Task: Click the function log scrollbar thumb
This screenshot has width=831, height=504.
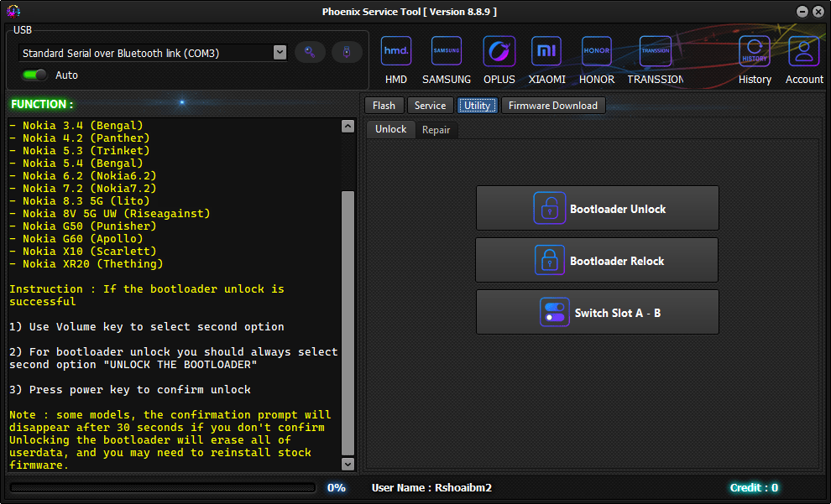Action: pos(348,323)
